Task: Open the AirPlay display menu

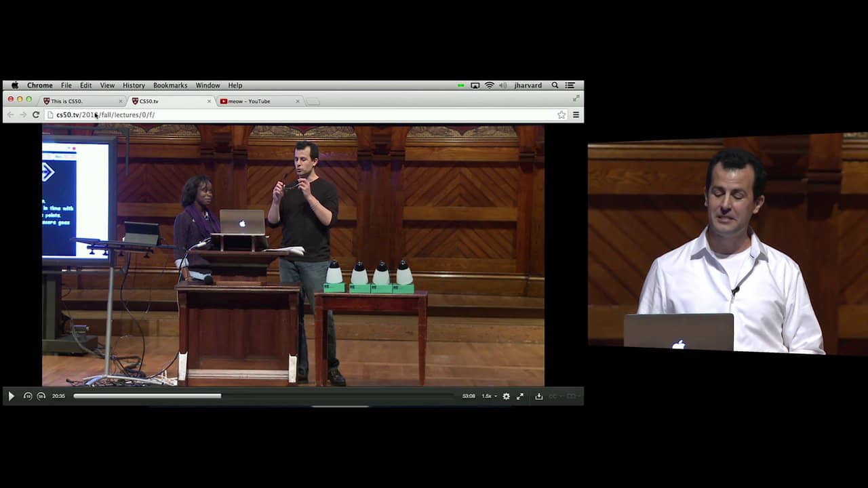Action: (x=475, y=85)
